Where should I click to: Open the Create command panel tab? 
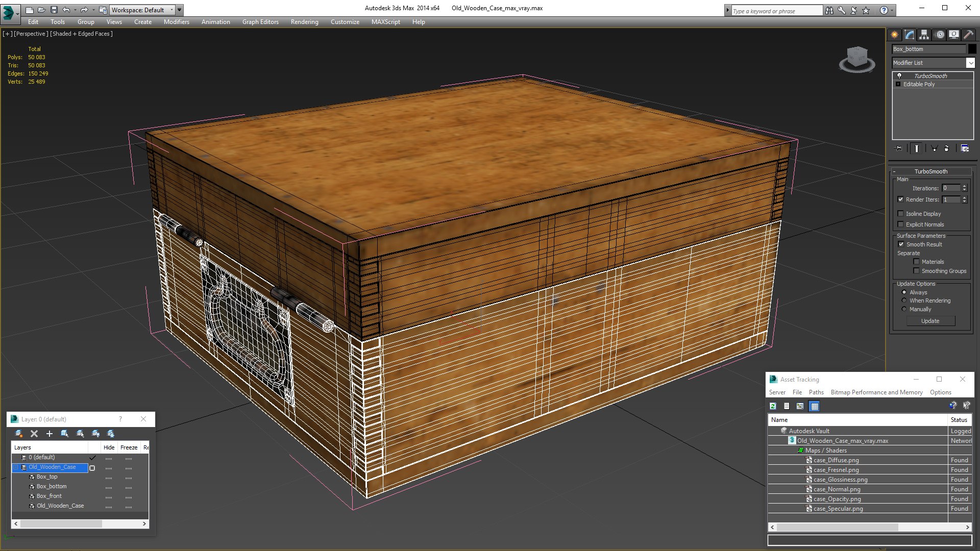click(894, 35)
